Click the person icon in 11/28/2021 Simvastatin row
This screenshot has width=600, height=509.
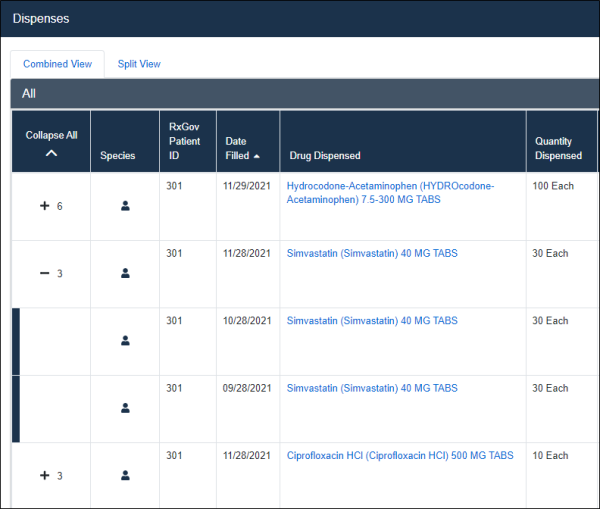point(125,273)
